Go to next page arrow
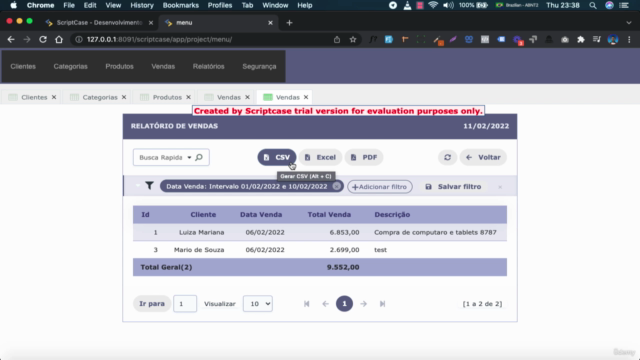The height and width of the screenshot is (360, 640). pos(363,304)
